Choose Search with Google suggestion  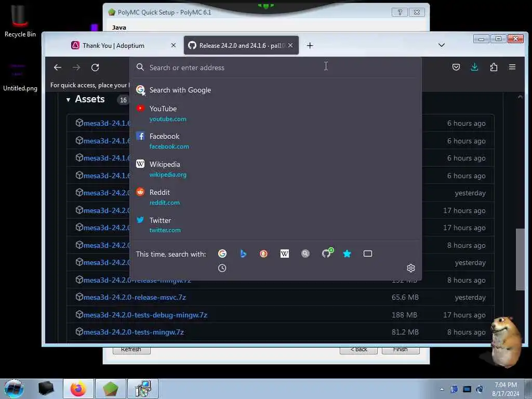tap(275, 90)
